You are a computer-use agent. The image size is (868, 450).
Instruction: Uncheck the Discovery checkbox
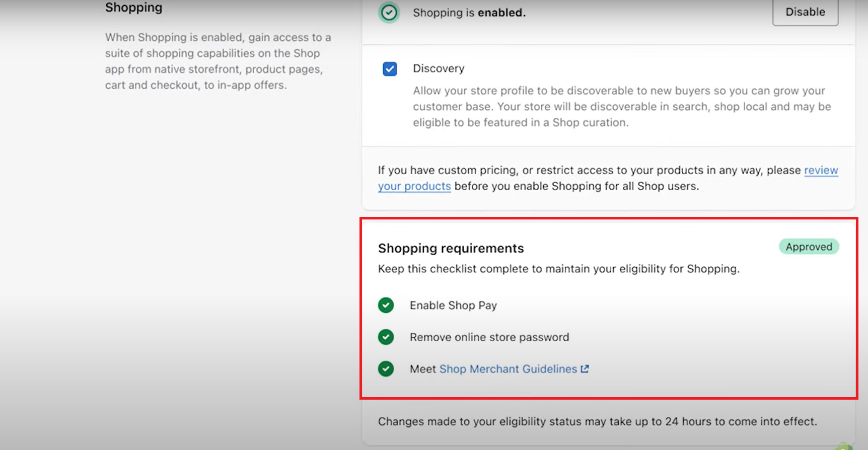390,68
